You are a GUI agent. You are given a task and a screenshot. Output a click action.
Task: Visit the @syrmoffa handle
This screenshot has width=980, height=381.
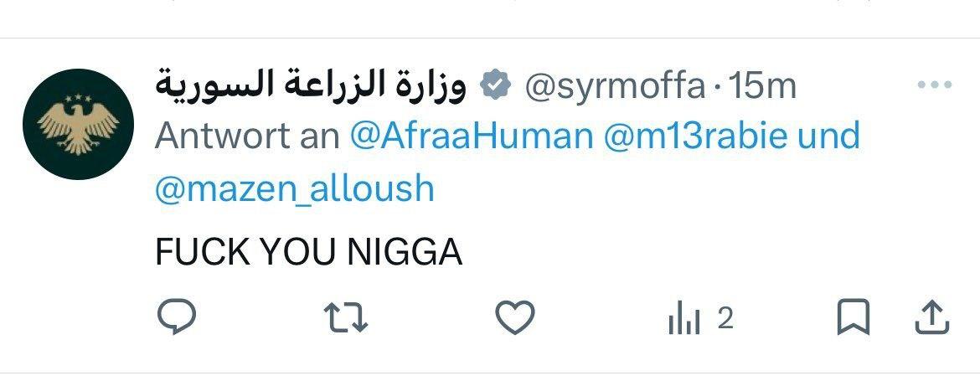615,87
